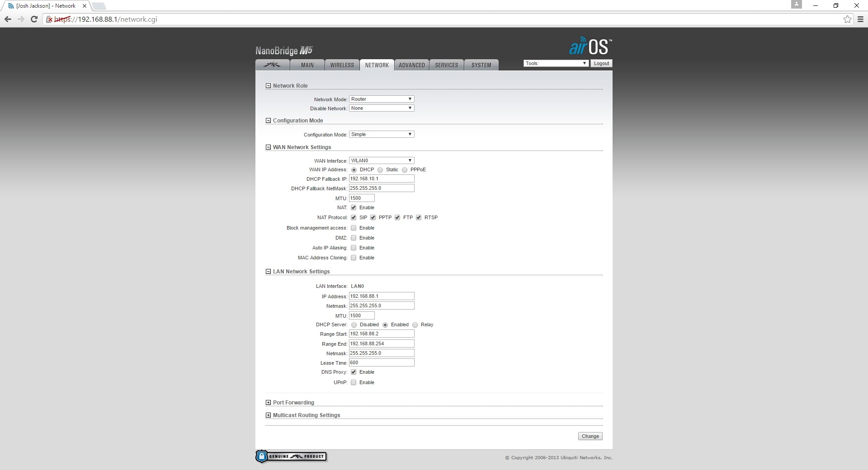The image size is (868, 470).
Task: Expand the Port Forwarding section
Action: 268,402
